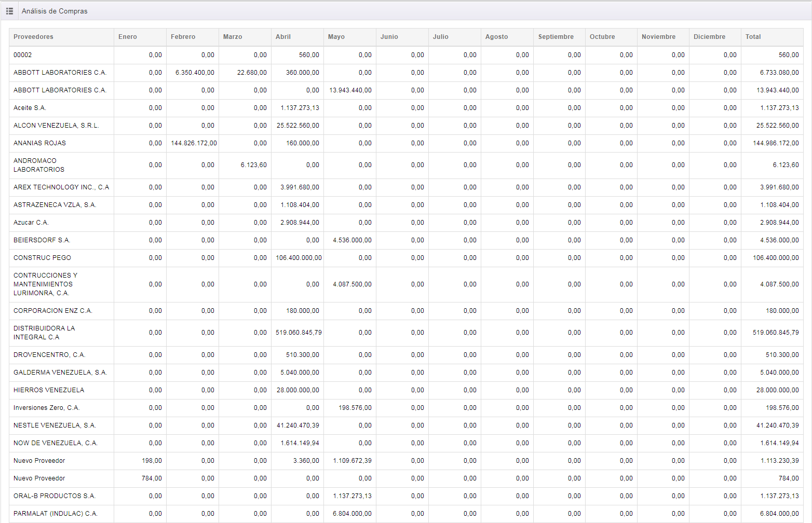Click Total 41.240.470,39 for Nestle Venezuela

778,425
